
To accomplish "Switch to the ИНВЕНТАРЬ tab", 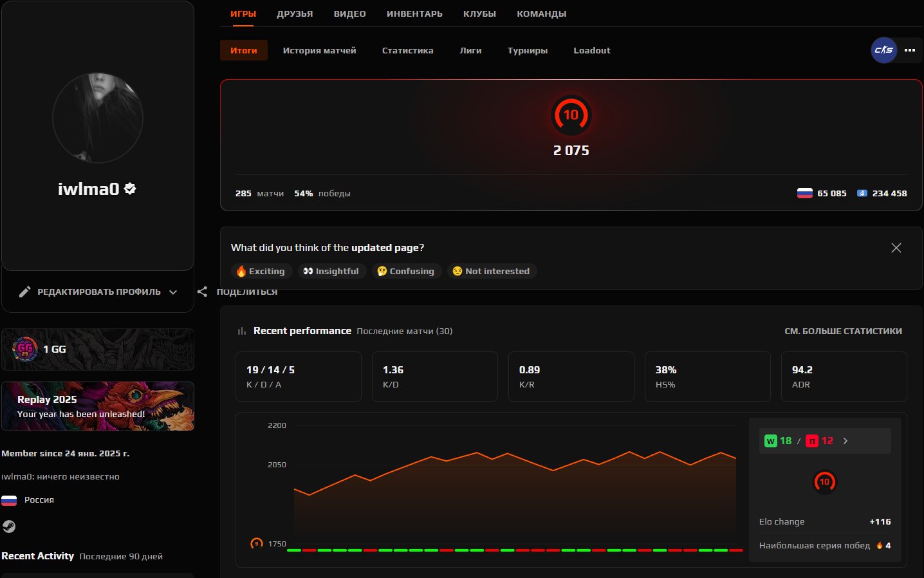I will pyautogui.click(x=414, y=13).
